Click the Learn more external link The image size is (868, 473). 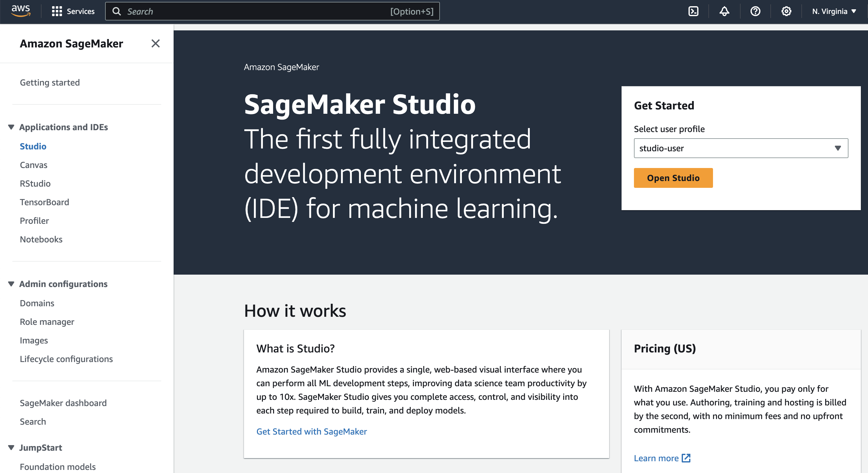[x=662, y=458]
